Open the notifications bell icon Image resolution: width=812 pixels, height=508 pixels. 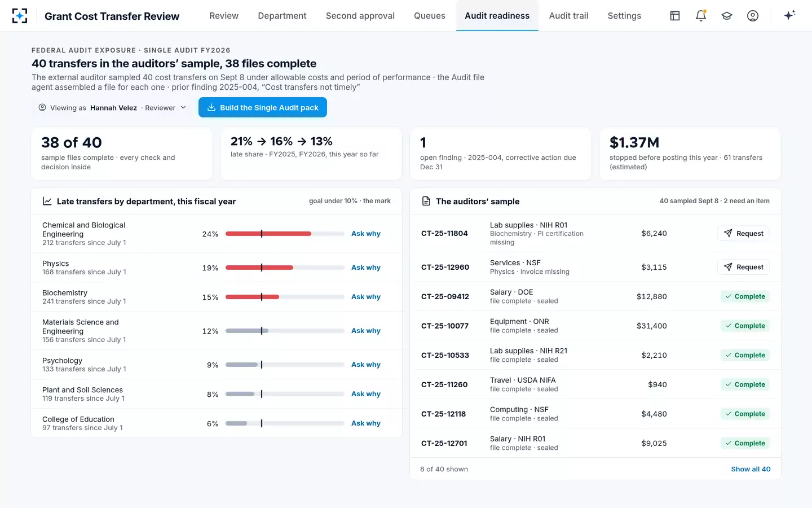pyautogui.click(x=701, y=16)
